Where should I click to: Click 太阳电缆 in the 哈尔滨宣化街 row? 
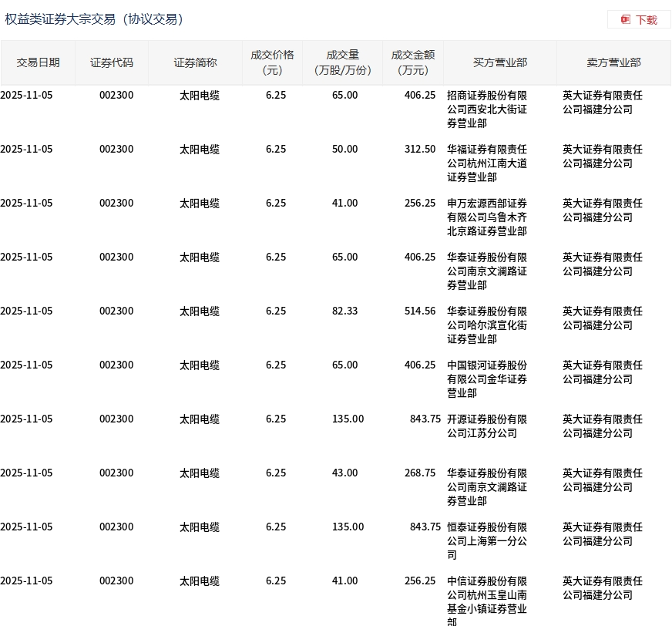[200, 311]
